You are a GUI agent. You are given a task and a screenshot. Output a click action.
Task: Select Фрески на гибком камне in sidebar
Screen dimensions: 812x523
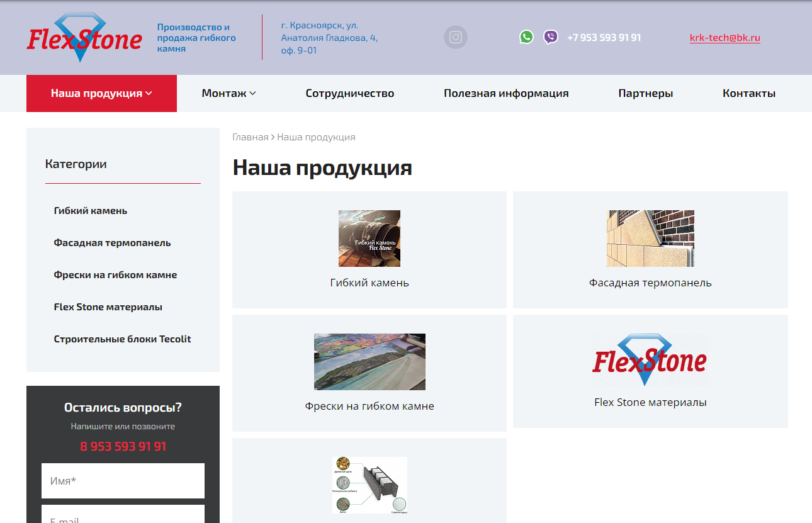(115, 275)
